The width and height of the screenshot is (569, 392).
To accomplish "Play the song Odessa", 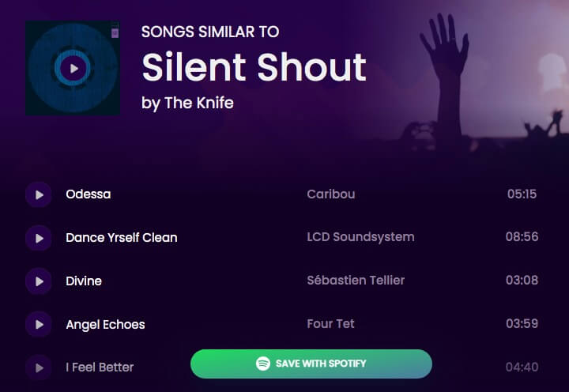I will click(x=39, y=194).
